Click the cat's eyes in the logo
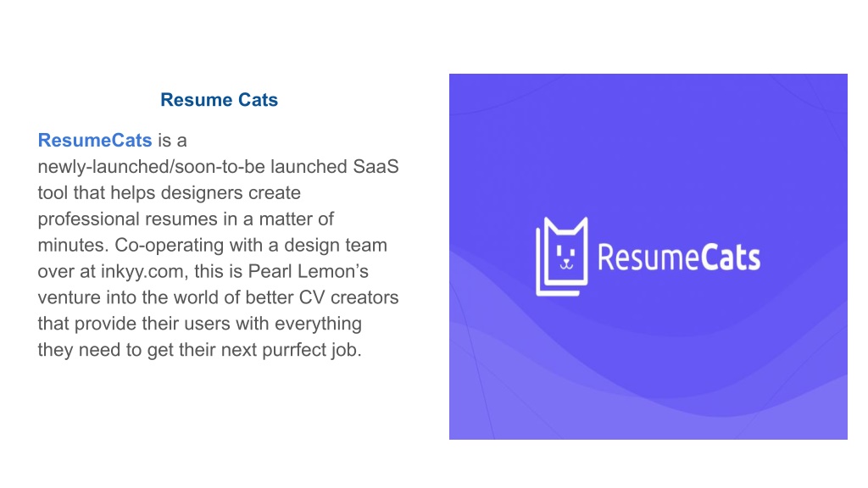Viewport: 868px width, 488px height. coord(565,252)
